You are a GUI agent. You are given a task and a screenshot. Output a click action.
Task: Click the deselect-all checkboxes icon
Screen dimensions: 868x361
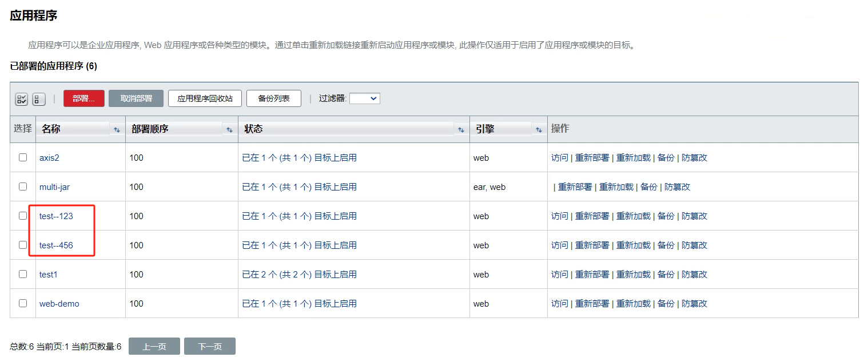[x=39, y=99]
